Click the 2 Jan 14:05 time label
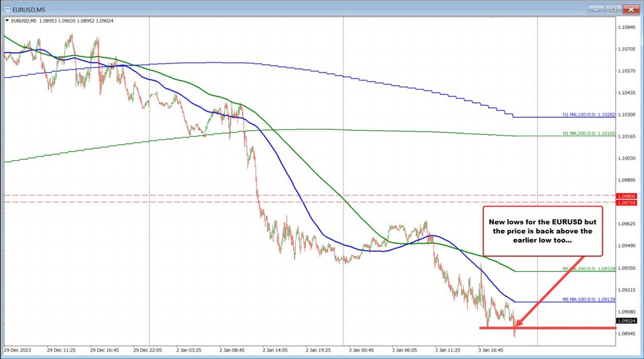The image size is (644, 359). point(275,350)
